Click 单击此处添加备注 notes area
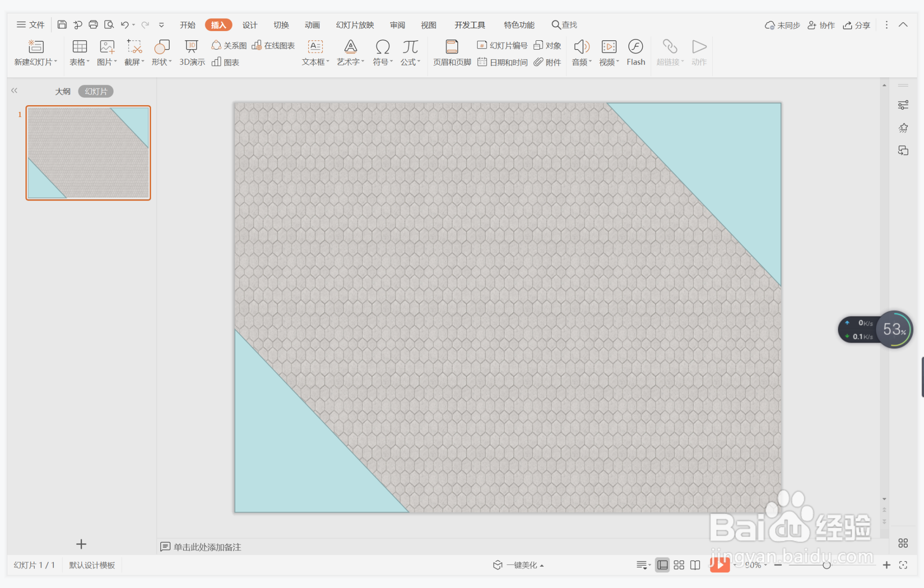This screenshot has width=924, height=588. click(x=207, y=547)
